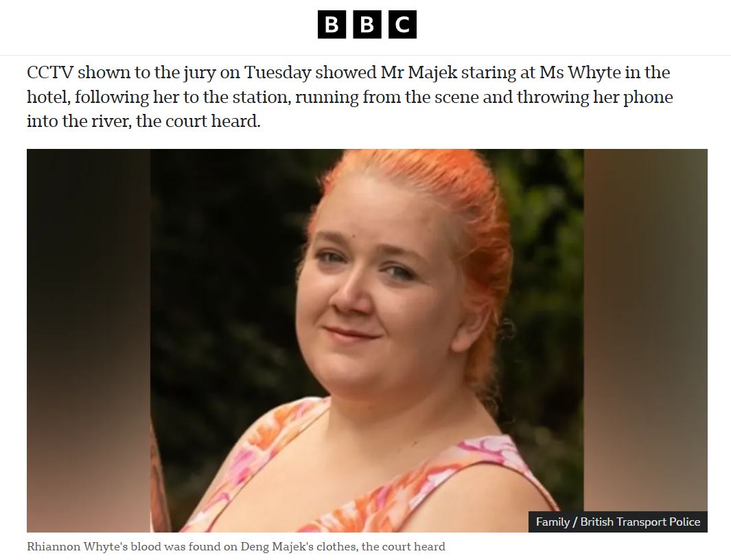Click the word Tuesday in the article text

click(278, 72)
